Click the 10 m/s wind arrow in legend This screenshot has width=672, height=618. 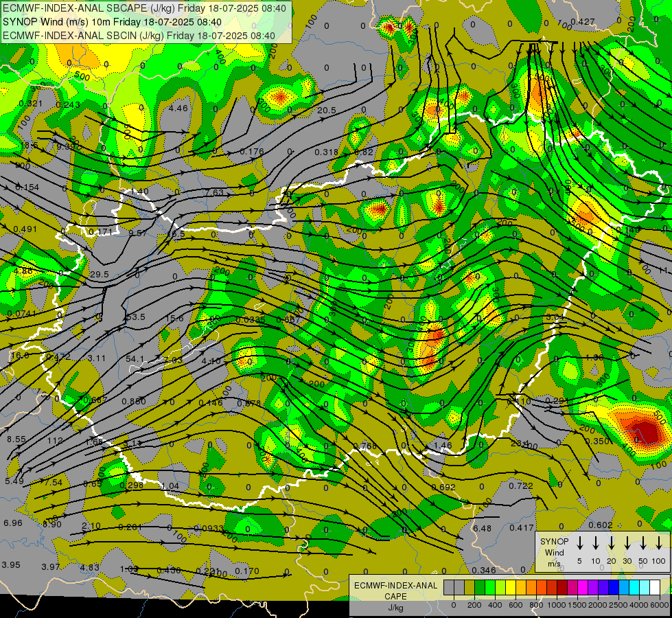click(x=595, y=542)
